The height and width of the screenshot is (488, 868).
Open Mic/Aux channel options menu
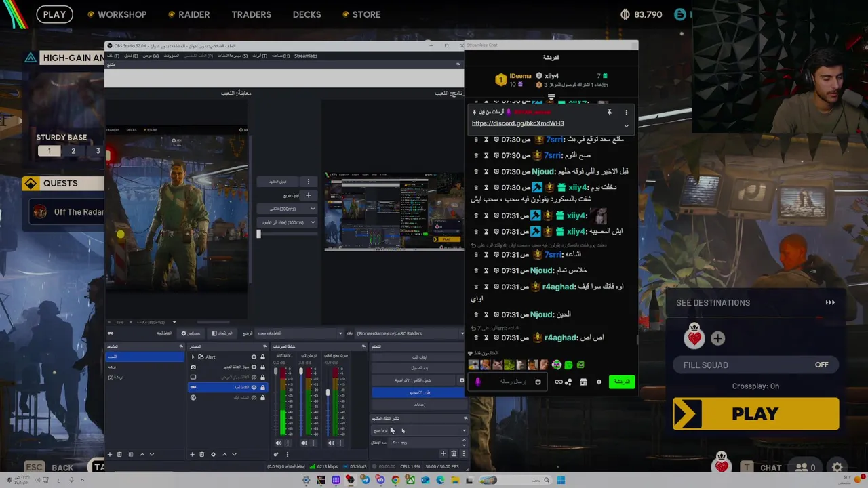(288, 443)
